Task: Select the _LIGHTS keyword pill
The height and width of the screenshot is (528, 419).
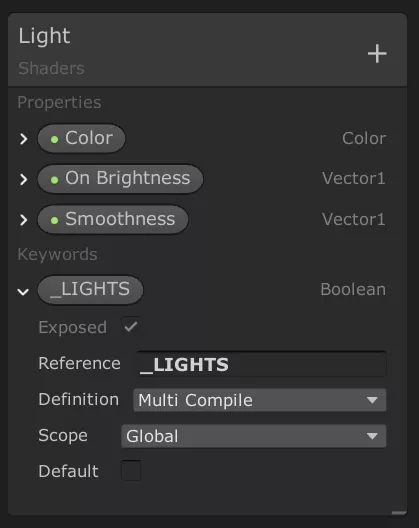Action: (90, 290)
